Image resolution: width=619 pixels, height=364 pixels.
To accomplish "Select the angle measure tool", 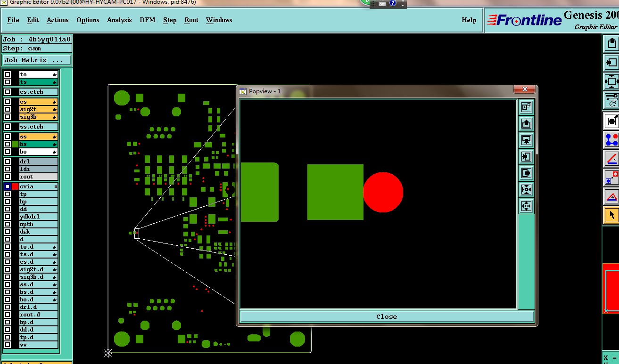I will [x=612, y=159].
